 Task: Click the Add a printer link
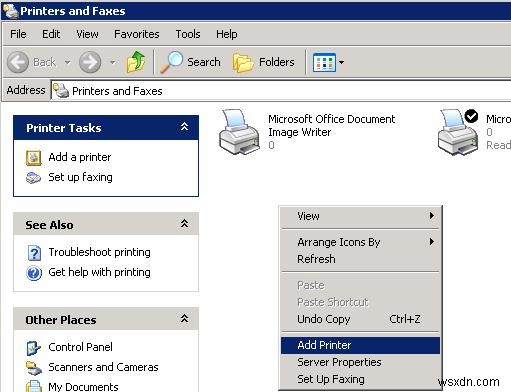point(80,157)
